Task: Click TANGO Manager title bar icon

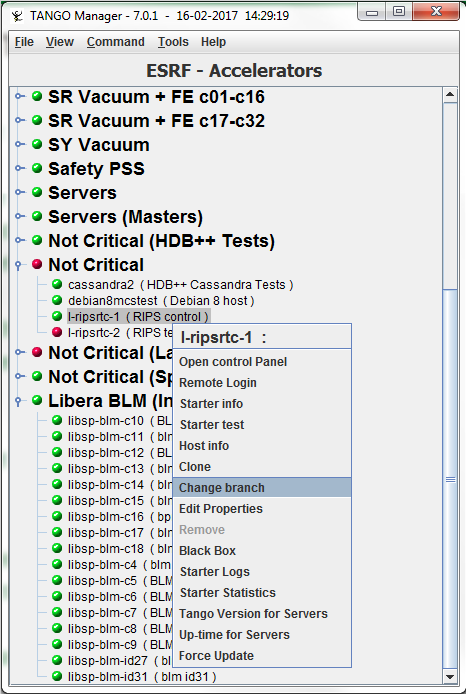Action: (x=17, y=16)
